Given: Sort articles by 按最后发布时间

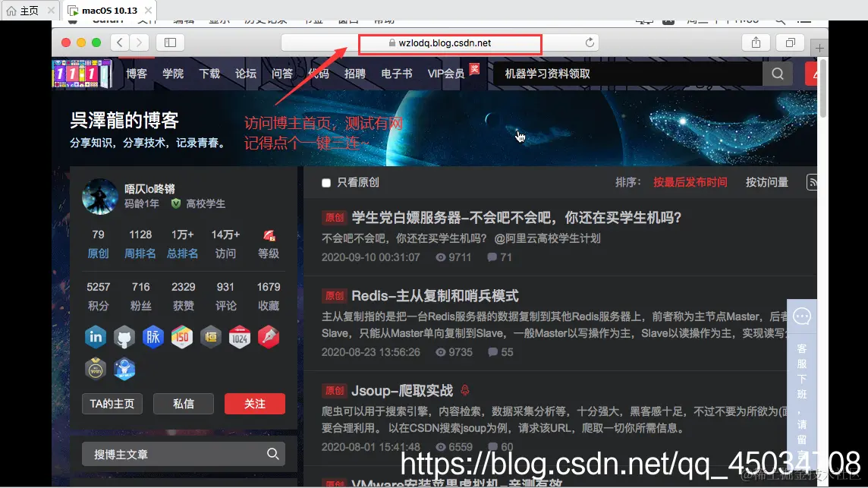Looking at the screenshot, I should 690,182.
